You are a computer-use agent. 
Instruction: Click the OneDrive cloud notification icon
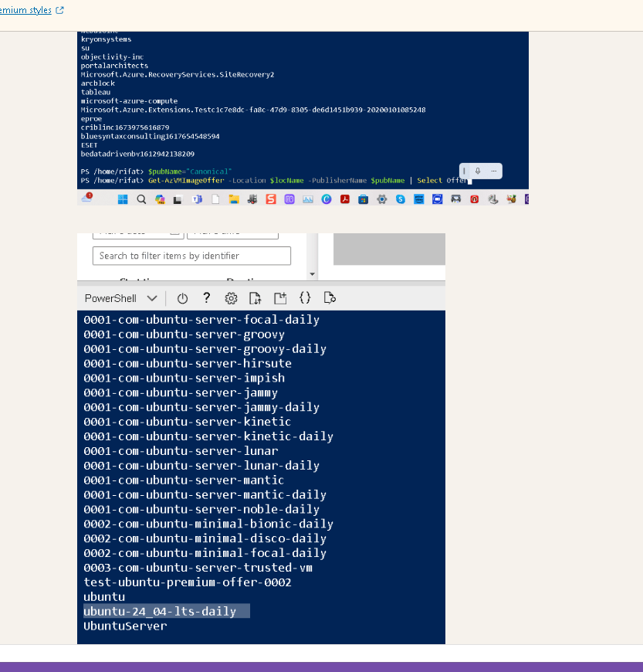[87, 198]
